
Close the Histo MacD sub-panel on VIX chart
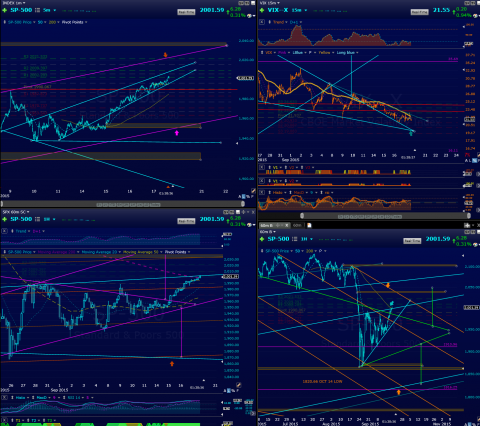pyautogui.click(x=262, y=193)
